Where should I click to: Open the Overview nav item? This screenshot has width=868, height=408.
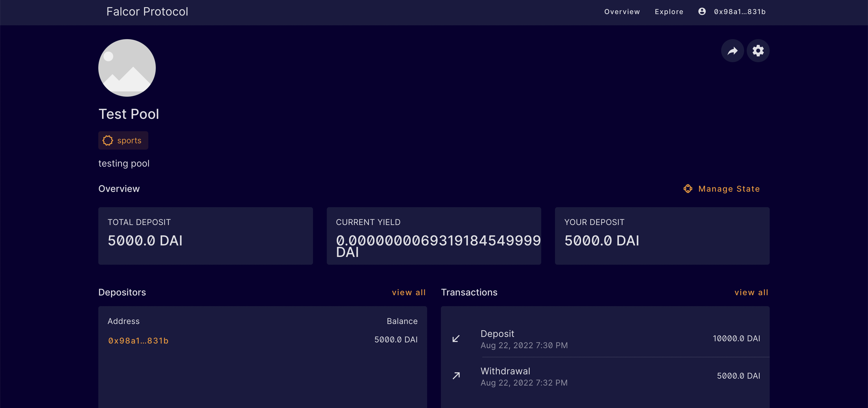click(622, 12)
